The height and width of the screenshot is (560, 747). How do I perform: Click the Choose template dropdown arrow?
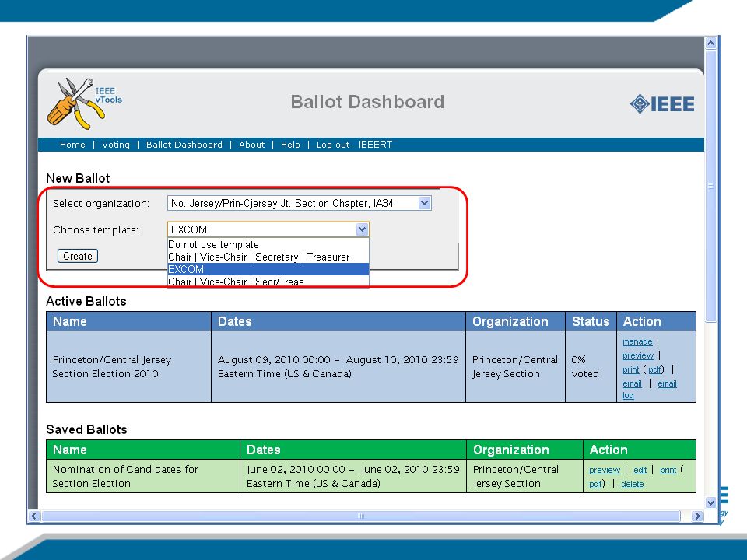click(x=362, y=229)
